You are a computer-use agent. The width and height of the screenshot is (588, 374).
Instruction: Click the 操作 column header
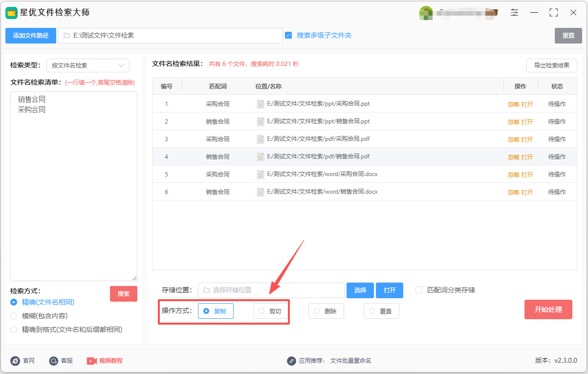[521, 87]
